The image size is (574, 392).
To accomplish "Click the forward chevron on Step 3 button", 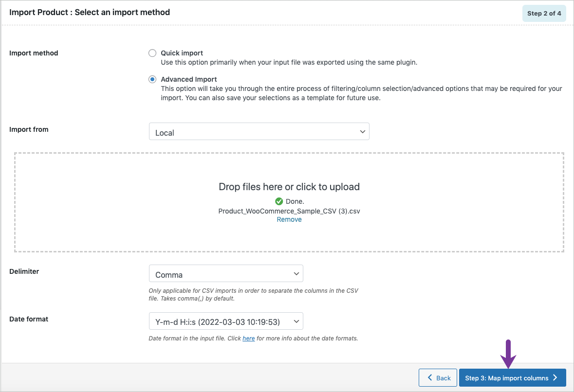I will pyautogui.click(x=555, y=377).
